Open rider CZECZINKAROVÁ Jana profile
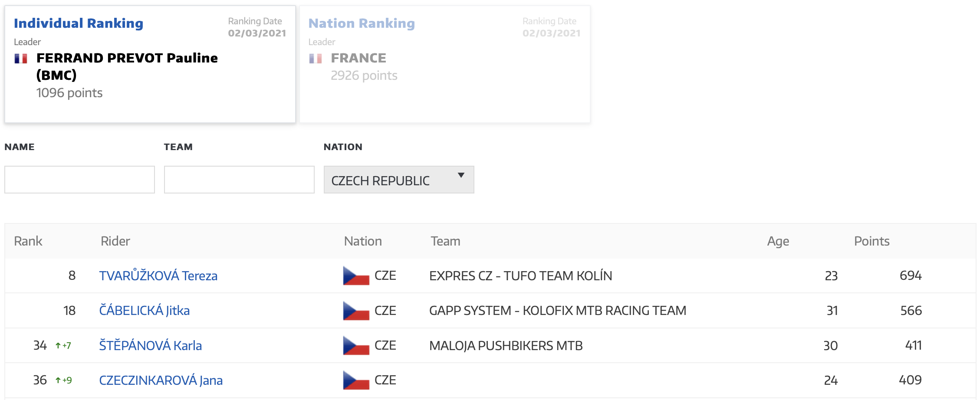This screenshot has height=400, width=980. [x=161, y=380]
